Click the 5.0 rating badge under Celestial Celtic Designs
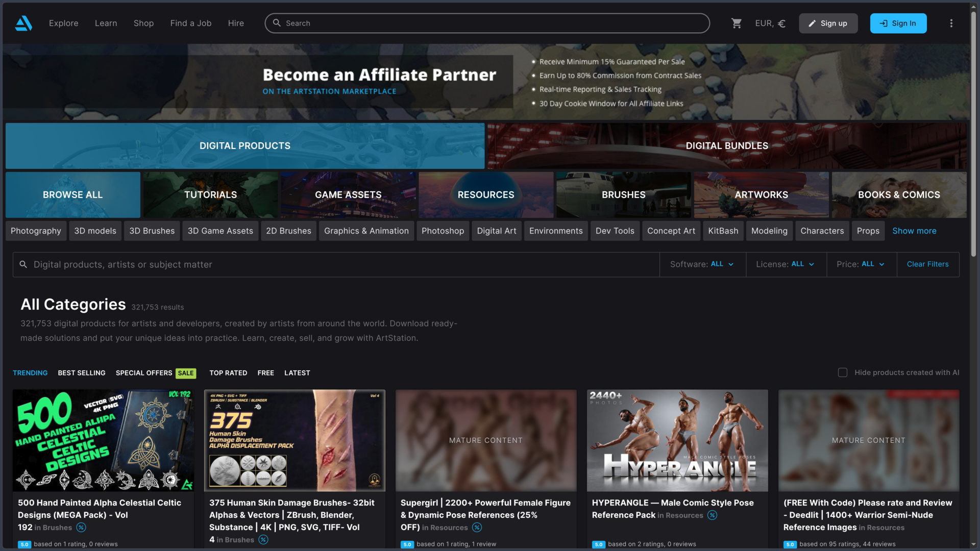980x551 pixels. (24, 544)
